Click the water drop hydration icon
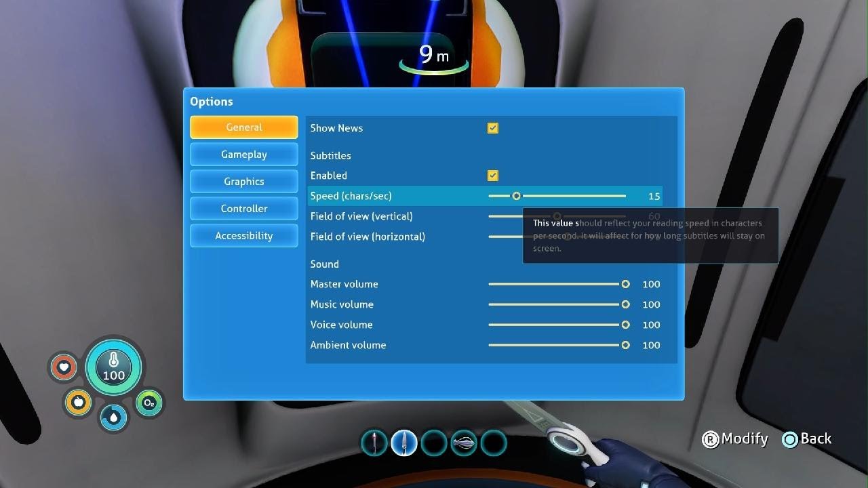Screen dimensions: 868x488 point(113,418)
